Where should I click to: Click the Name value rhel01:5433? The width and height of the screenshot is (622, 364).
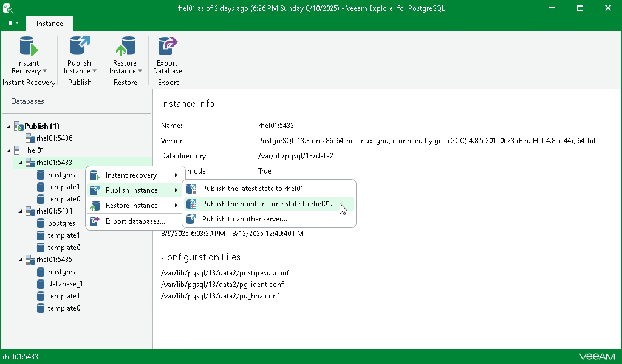tap(276, 126)
